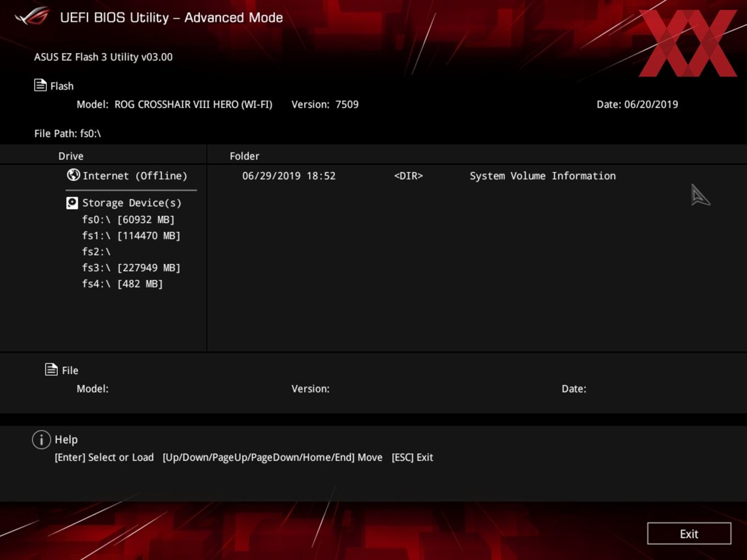Click the File section Version label

[310, 389]
